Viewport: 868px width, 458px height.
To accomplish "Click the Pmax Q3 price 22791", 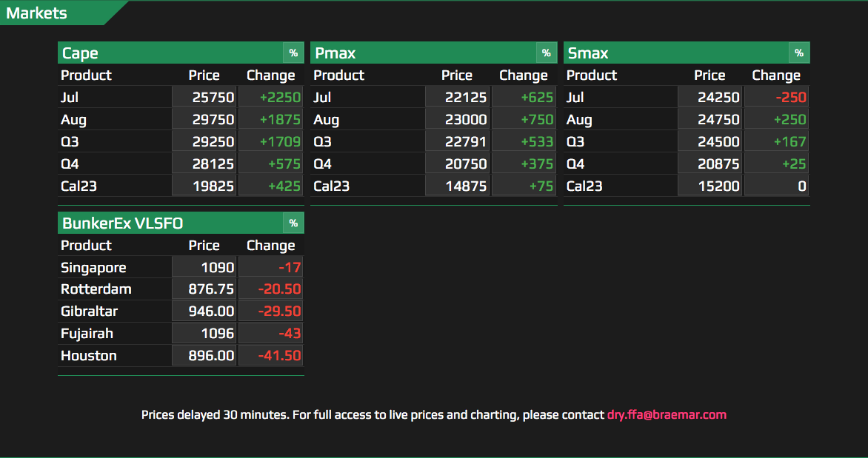I will click(x=458, y=142).
